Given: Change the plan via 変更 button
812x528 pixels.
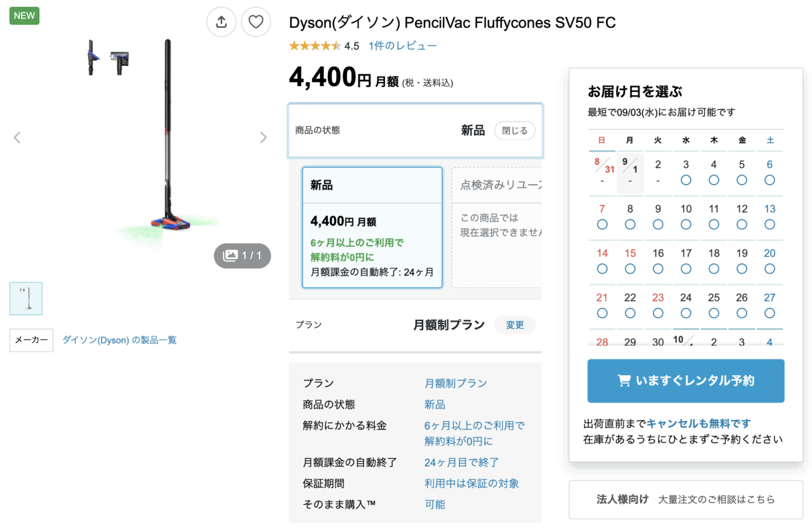Looking at the screenshot, I should pos(514,325).
